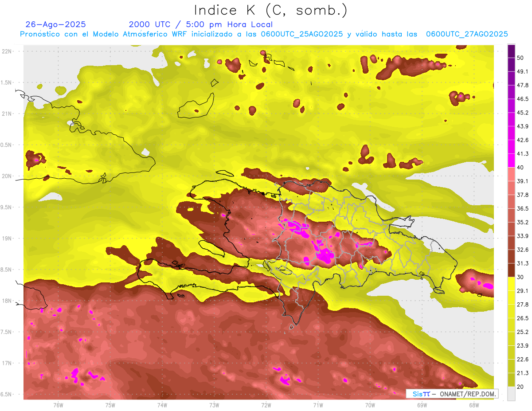Click the "47.8" color scale value
The width and height of the screenshot is (532, 411).
(522, 85)
